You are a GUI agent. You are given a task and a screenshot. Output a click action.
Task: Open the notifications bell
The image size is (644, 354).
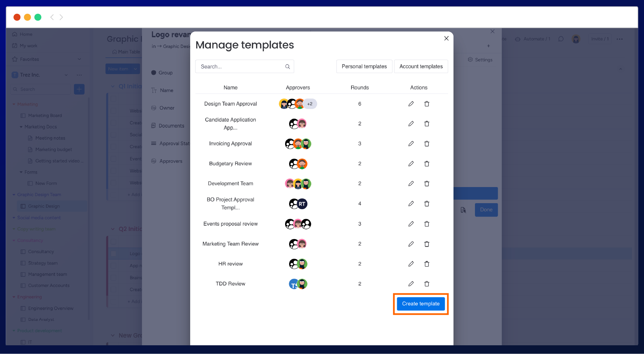(561, 39)
